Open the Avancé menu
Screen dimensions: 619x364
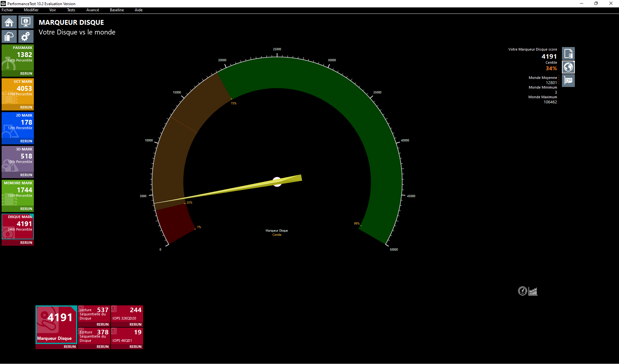[93, 10]
